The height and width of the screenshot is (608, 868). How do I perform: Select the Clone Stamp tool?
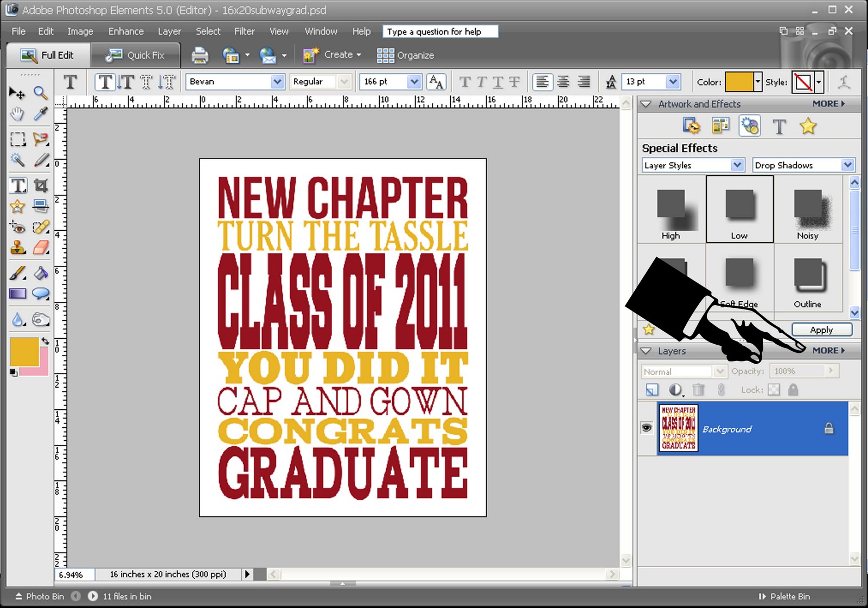[17, 248]
